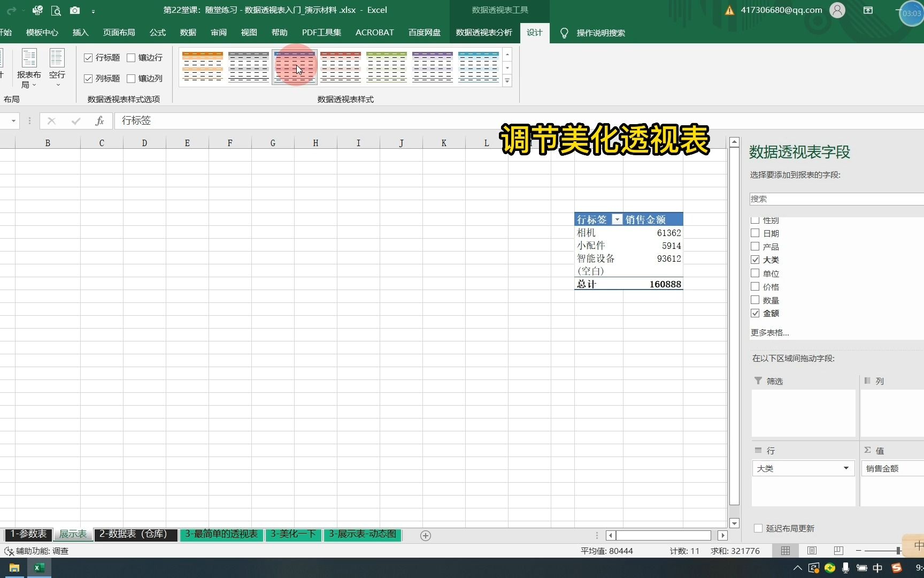Enable the 镶边行 banded rows option
The image size is (924, 578).
pyautogui.click(x=131, y=57)
